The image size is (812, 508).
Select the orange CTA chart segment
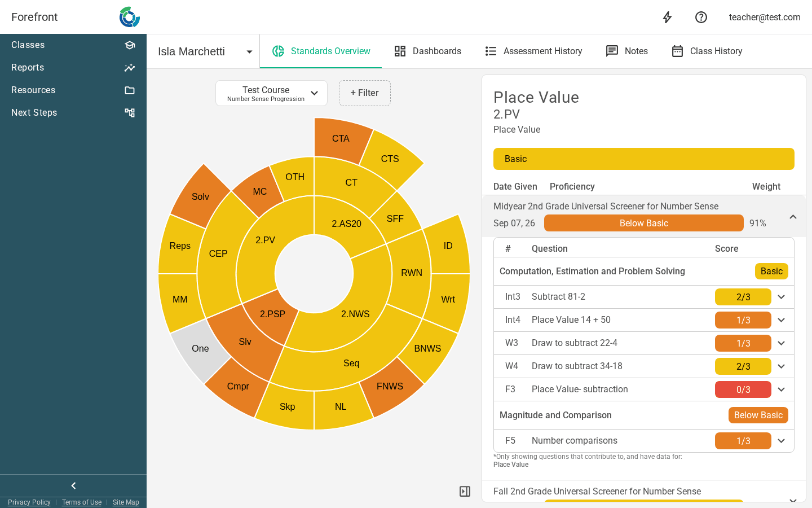(341, 138)
